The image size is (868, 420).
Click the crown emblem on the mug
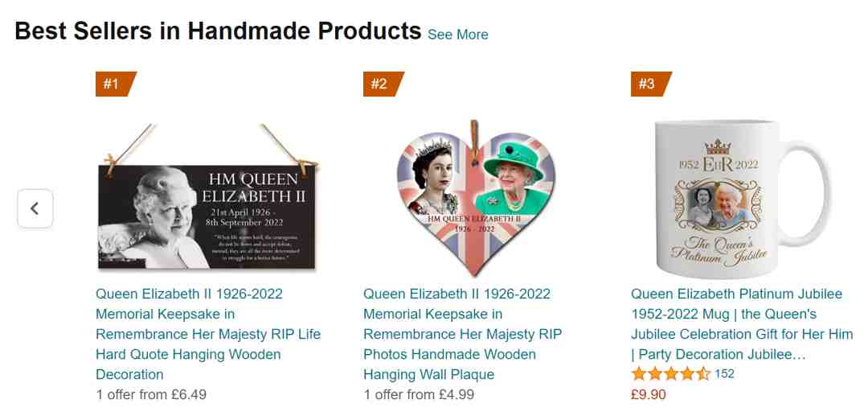pyautogui.click(x=718, y=146)
